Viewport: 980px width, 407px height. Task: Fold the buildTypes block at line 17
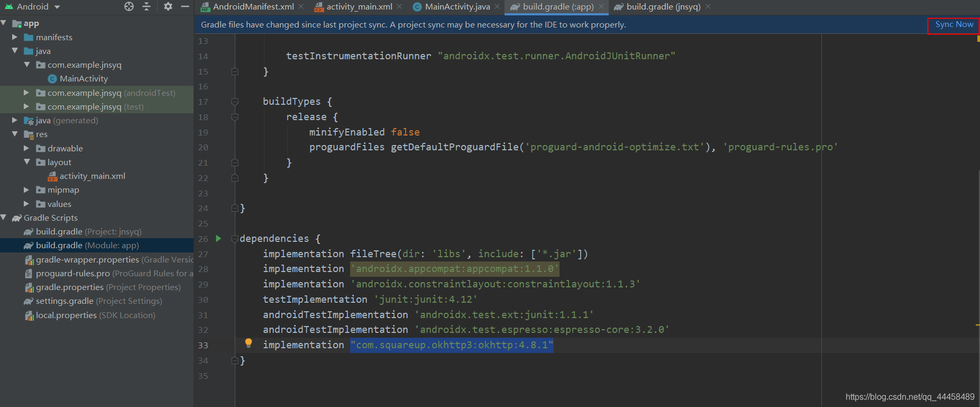point(235,102)
